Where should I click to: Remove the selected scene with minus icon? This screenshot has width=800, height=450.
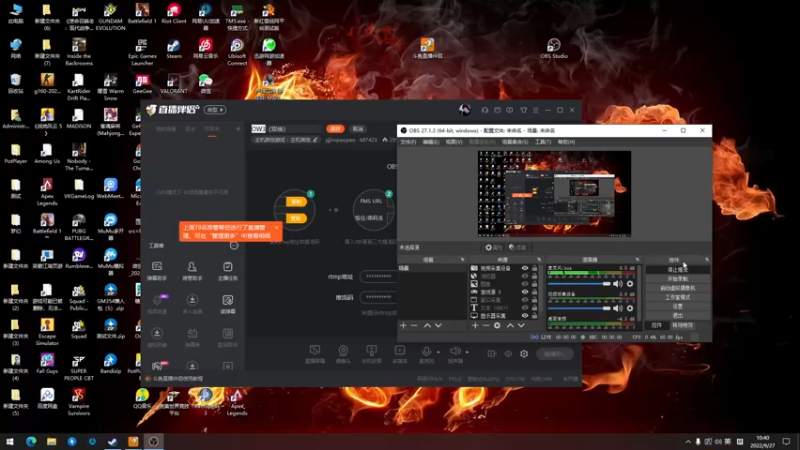pyautogui.click(x=414, y=326)
